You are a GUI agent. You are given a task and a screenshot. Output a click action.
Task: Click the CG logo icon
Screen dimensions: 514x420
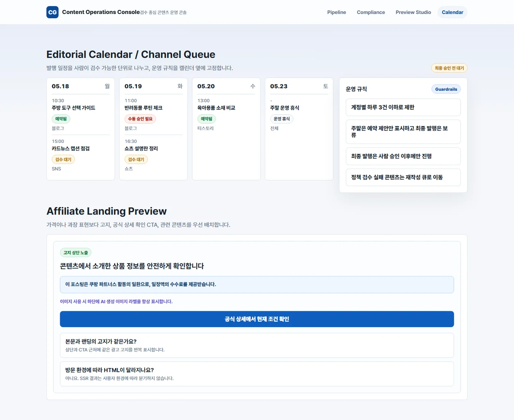[x=52, y=12]
